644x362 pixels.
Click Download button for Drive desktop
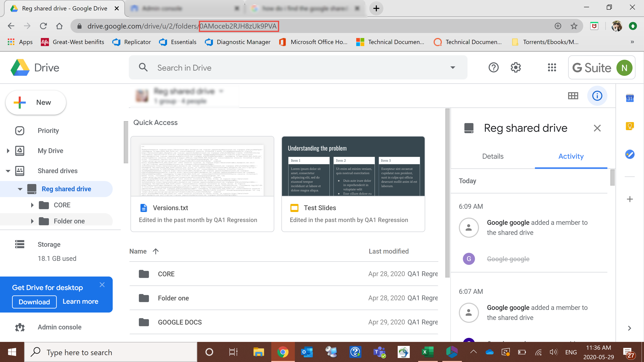point(34,302)
